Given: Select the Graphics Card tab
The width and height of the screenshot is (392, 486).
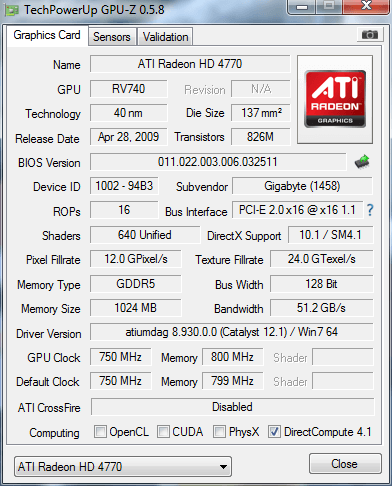Looking at the screenshot, I should point(47,35).
